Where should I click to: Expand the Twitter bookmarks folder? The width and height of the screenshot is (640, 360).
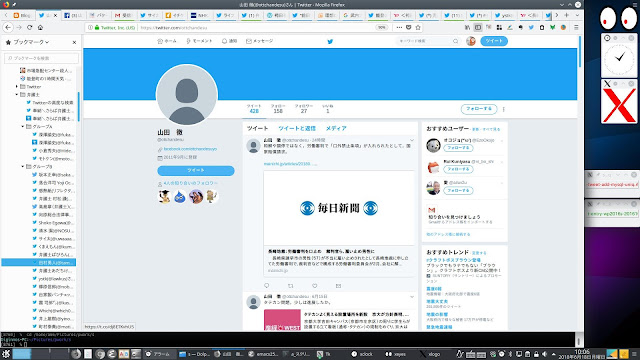(17, 87)
